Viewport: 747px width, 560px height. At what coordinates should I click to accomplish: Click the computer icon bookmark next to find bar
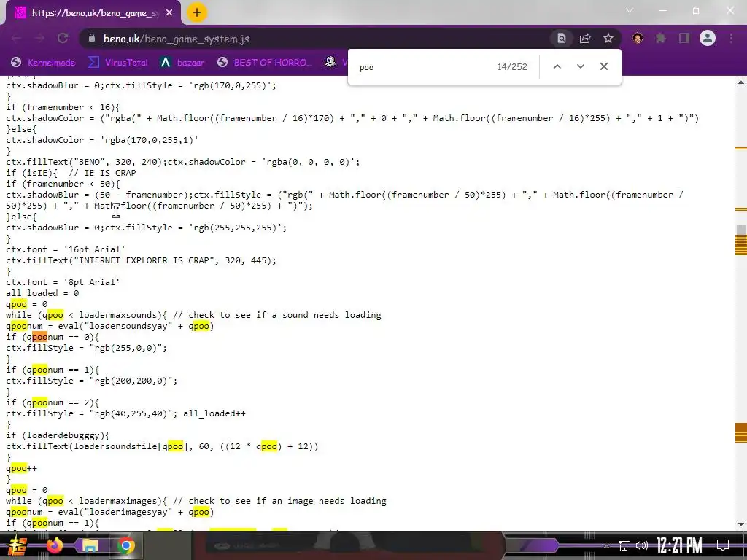pos(330,62)
